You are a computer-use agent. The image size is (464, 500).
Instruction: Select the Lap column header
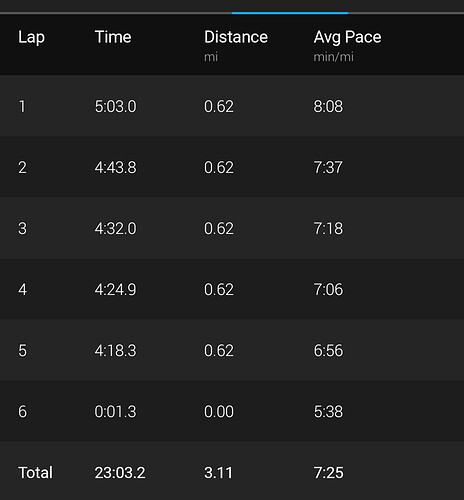[31, 37]
